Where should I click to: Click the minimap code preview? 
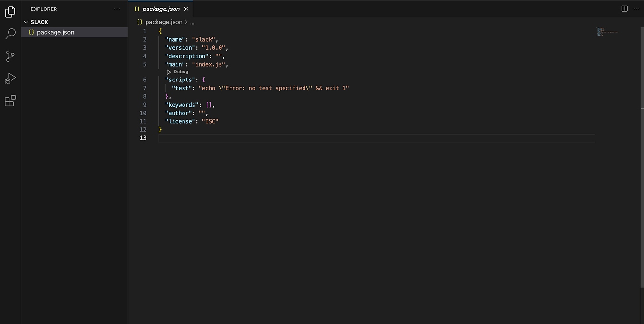607,32
